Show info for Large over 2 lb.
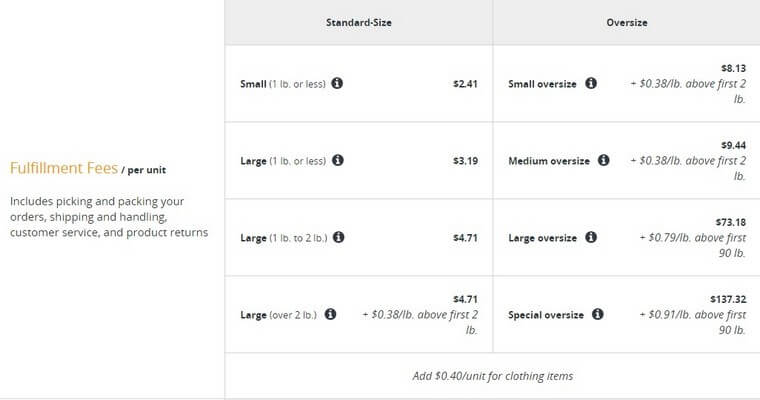This screenshot has width=760, height=400. pyautogui.click(x=331, y=314)
